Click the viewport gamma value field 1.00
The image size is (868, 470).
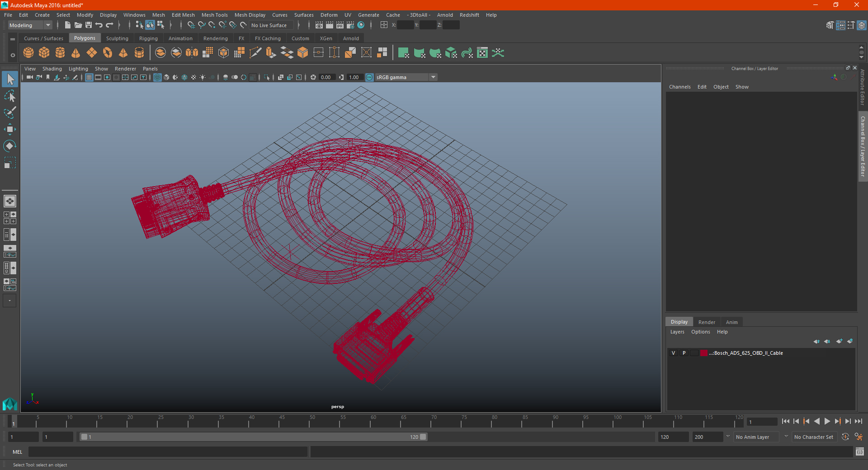tap(354, 77)
